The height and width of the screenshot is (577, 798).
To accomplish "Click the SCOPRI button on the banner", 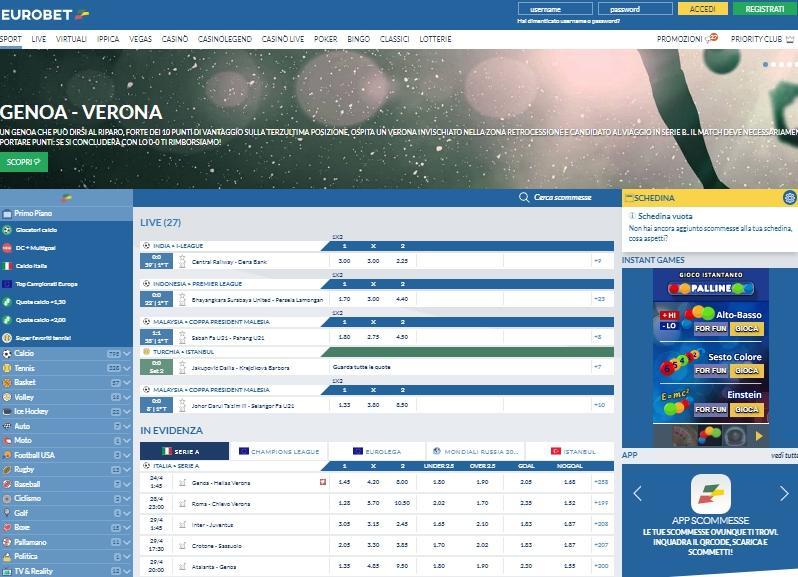I will tap(23, 162).
